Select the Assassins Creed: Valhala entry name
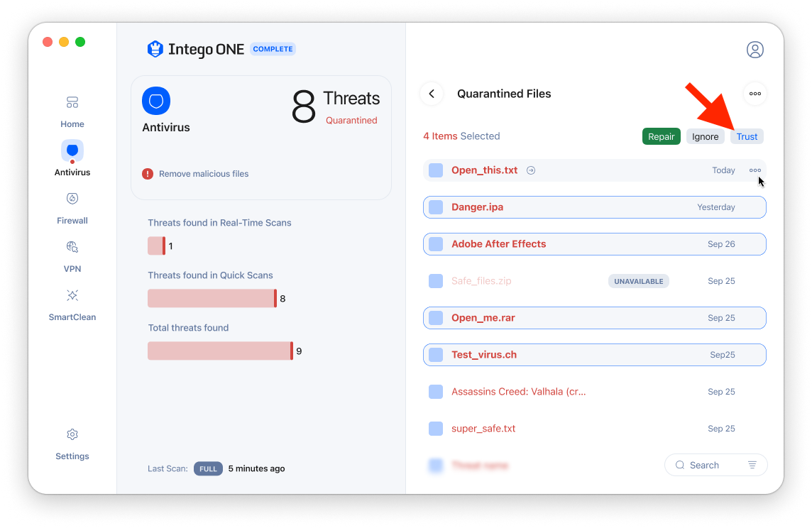Screen dimensions: 812x528 coord(518,392)
